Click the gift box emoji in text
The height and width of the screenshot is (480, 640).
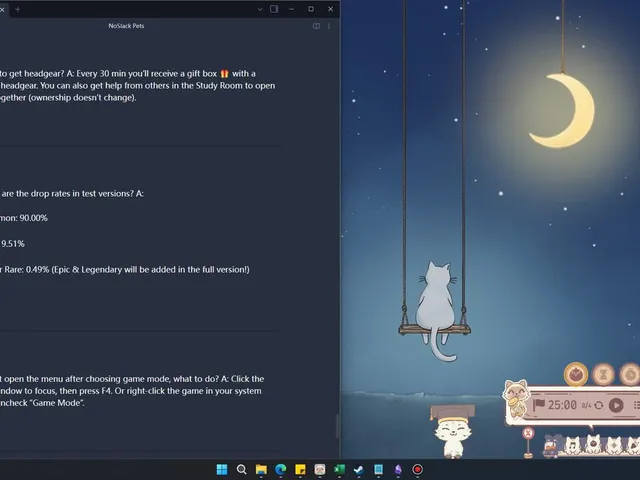224,73
